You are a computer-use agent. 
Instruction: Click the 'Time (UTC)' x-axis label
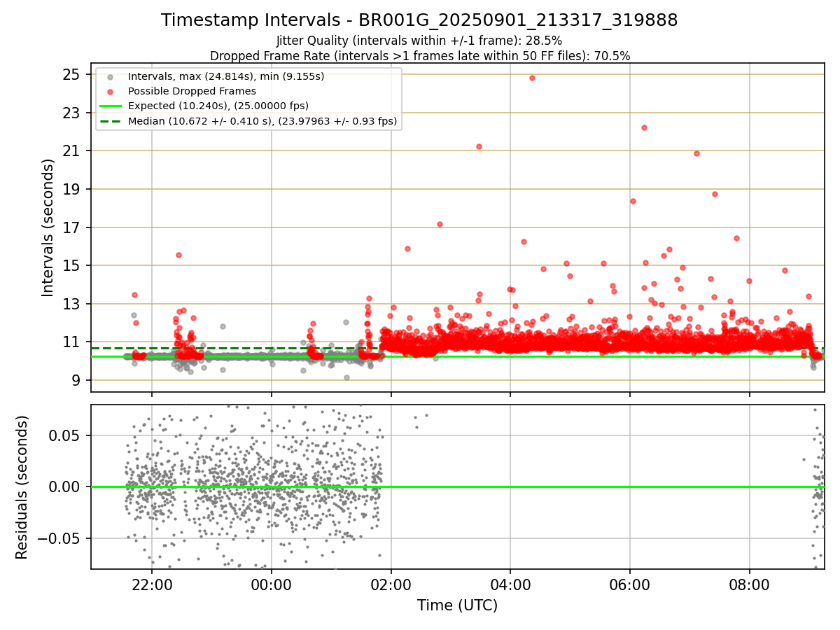[x=457, y=605]
